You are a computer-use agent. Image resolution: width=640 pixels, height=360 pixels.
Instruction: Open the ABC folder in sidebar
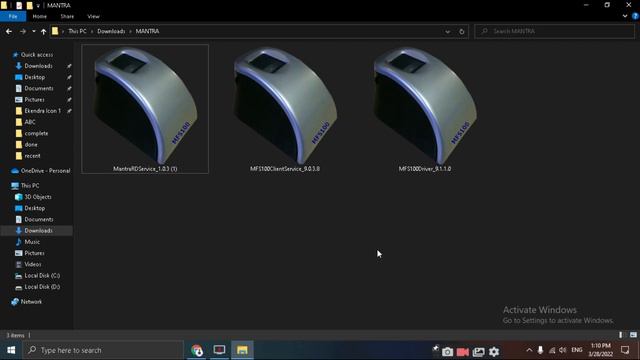tap(30, 122)
